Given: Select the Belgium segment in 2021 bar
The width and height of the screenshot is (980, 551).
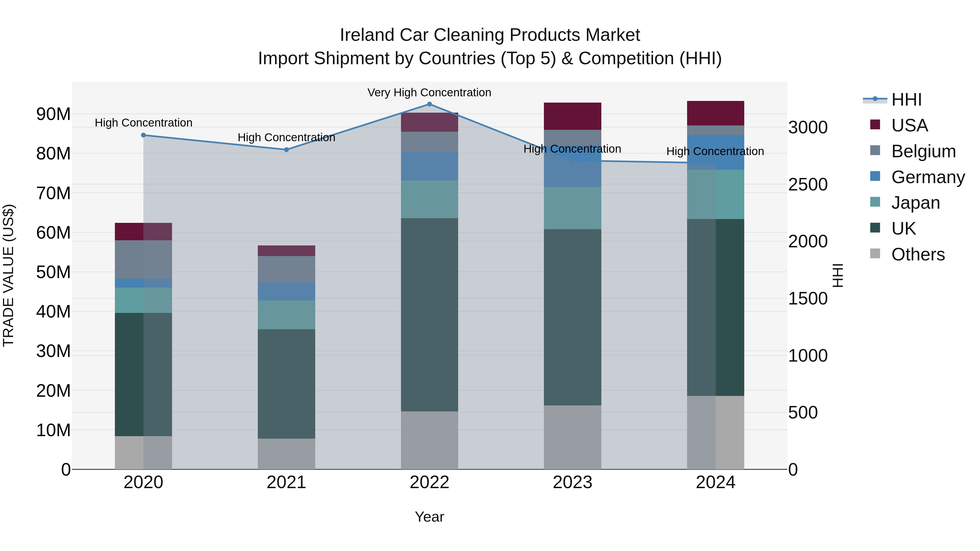Looking at the screenshot, I should [x=286, y=269].
